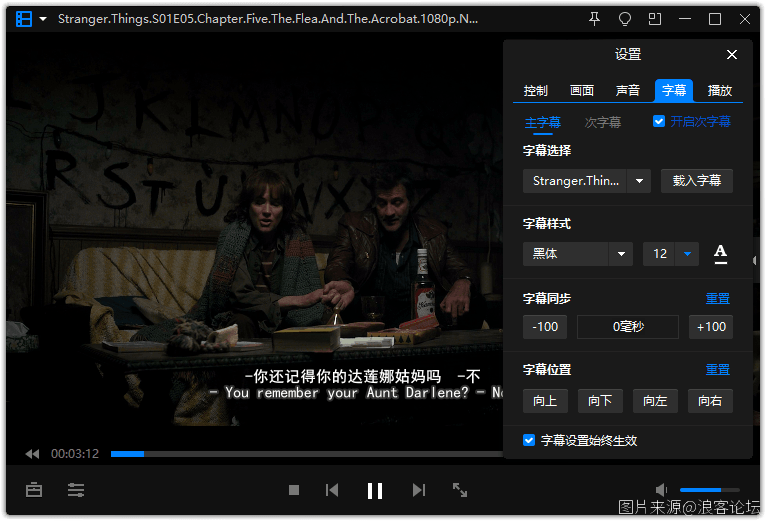
Task: Select the 字幕 tab
Action: (x=674, y=90)
